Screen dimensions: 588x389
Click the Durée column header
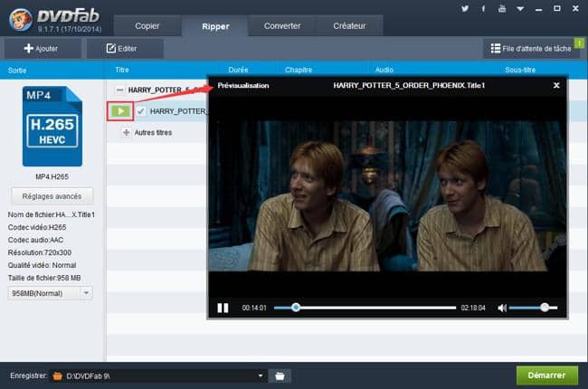point(238,70)
